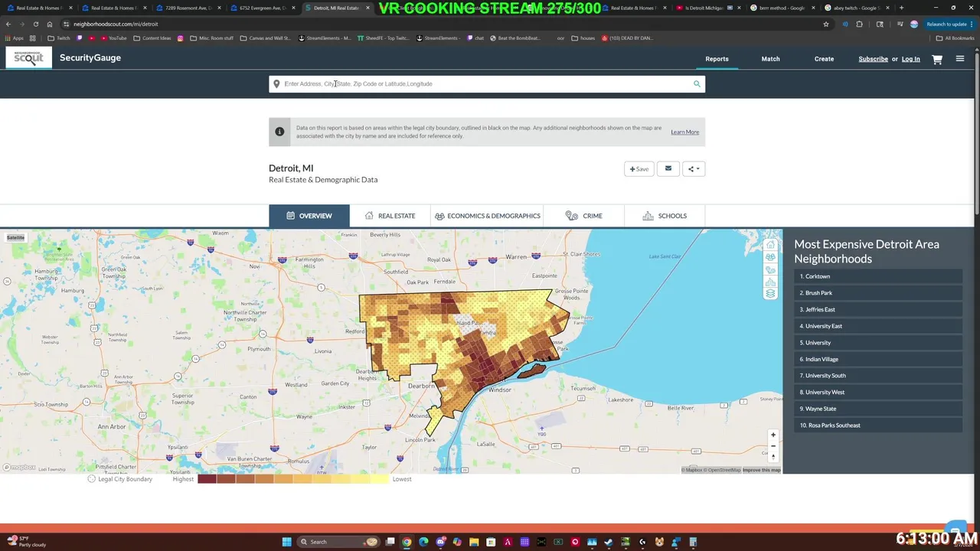Screen dimensions: 980x551
Task: Open the All Bookmarks folder
Action: pos(955,38)
